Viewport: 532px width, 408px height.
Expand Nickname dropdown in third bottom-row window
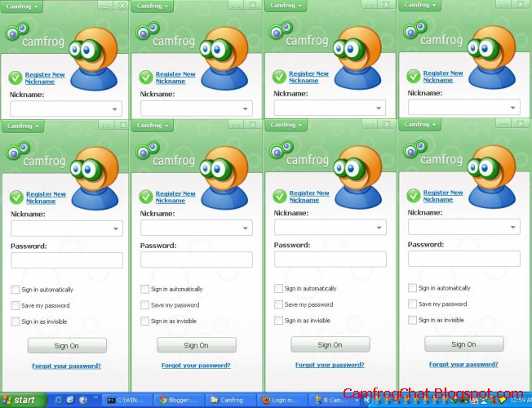click(x=379, y=228)
